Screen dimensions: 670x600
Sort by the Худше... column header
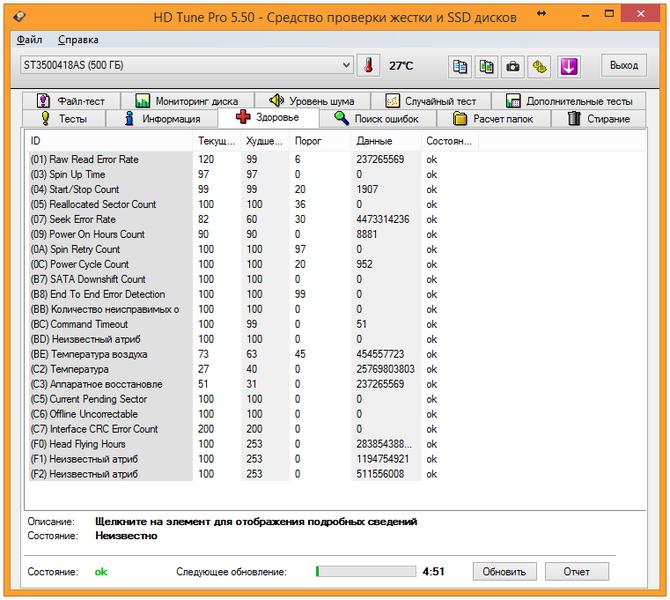(x=265, y=141)
